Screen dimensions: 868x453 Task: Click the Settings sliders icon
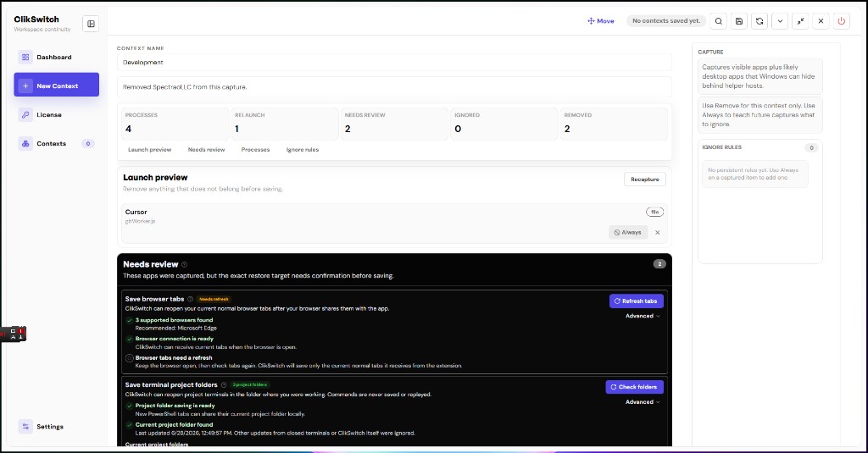[x=25, y=427]
